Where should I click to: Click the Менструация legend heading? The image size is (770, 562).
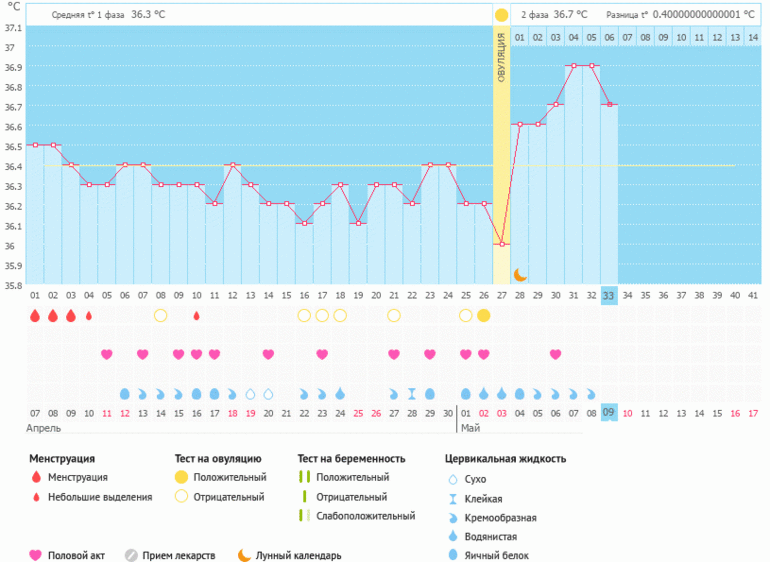[x=62, y=459]
